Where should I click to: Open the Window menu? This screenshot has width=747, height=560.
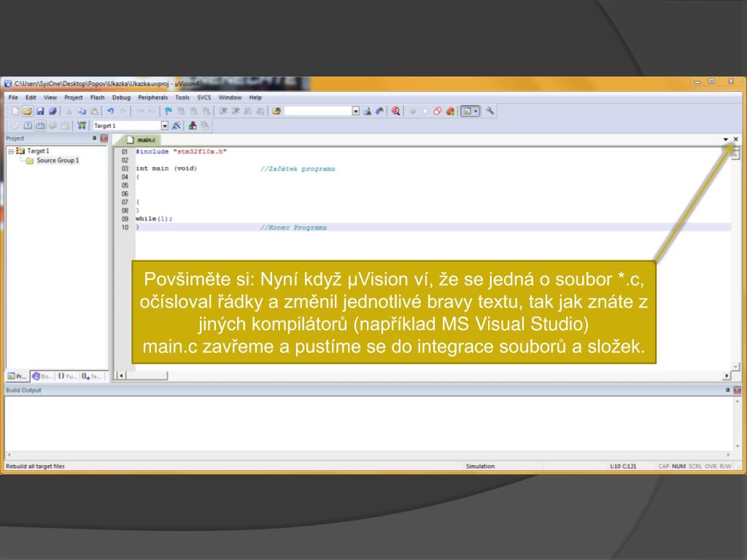[230, 97]
